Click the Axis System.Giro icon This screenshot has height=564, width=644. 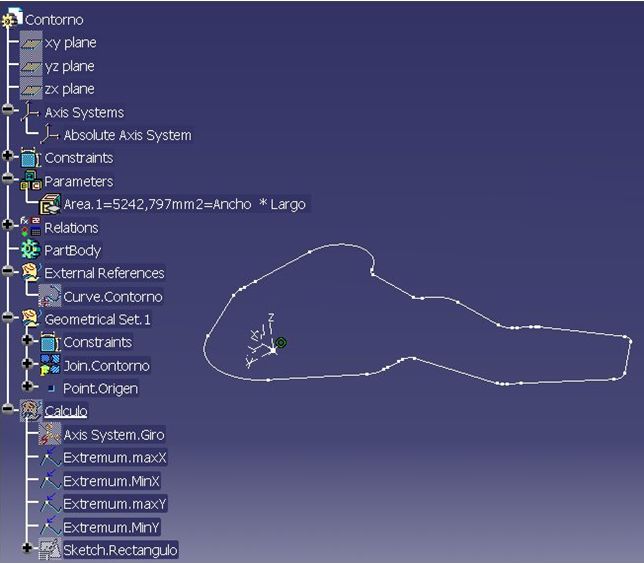pyautogui.click(x=50, y=434)
